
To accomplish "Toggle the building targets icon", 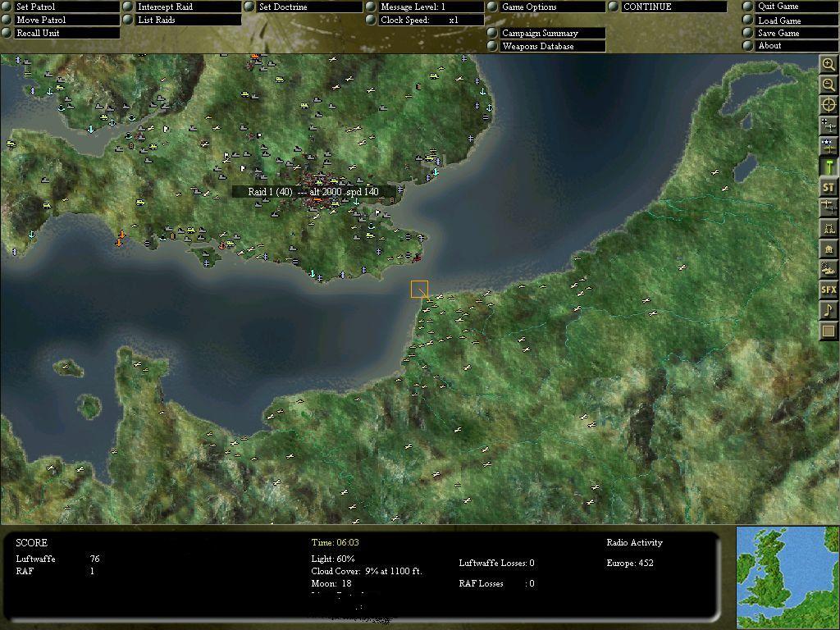I will pyautogui.click(x=829, y=249).
